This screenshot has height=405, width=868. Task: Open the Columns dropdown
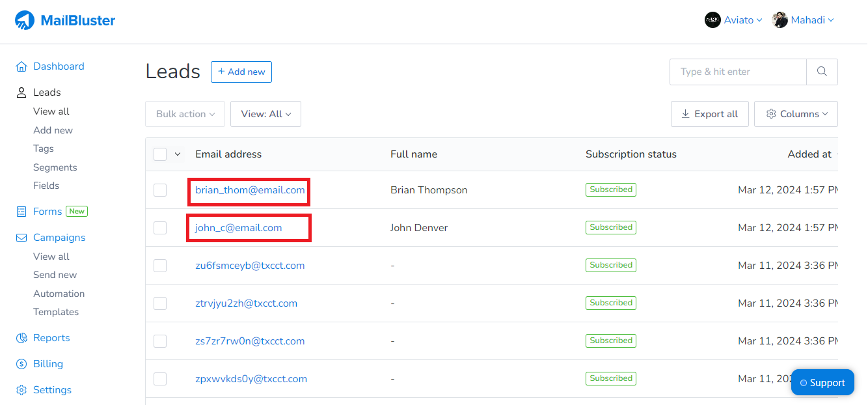click(x=796, y=114)
